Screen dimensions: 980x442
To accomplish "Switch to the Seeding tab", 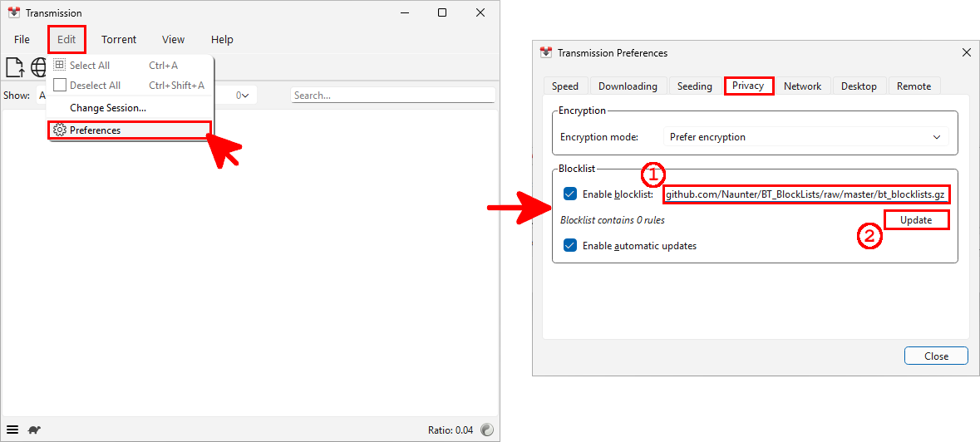I will click(x=694, y=86).
